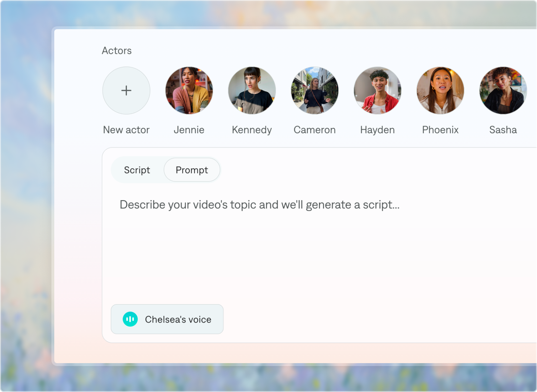537x392 pixels.
Task: Click the Hayden name label
Action: 378,130
